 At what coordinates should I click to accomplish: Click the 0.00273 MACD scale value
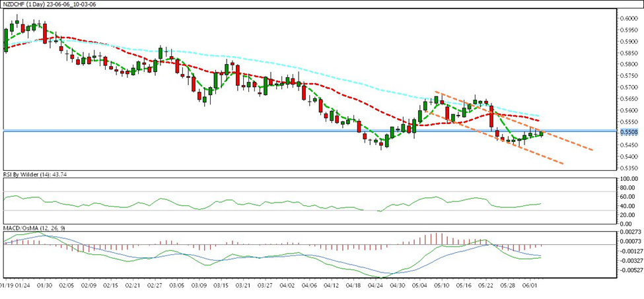pos(629,231)
